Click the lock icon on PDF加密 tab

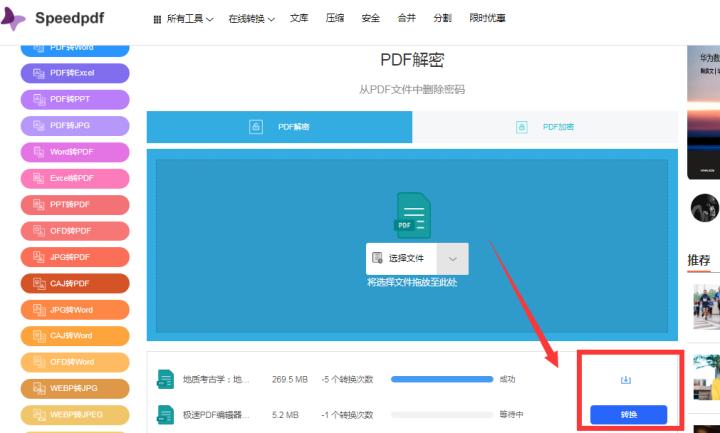click(x=522, y=127)
